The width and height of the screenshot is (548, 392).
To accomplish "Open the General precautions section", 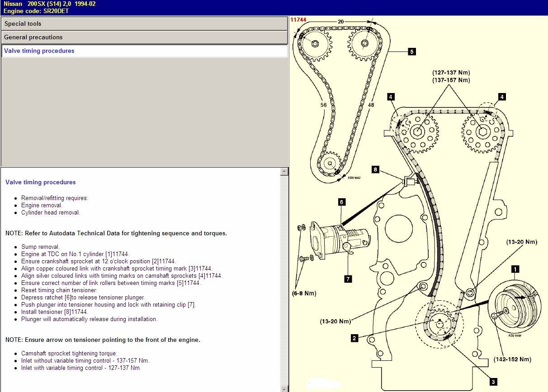I will [x=144, y=37].
